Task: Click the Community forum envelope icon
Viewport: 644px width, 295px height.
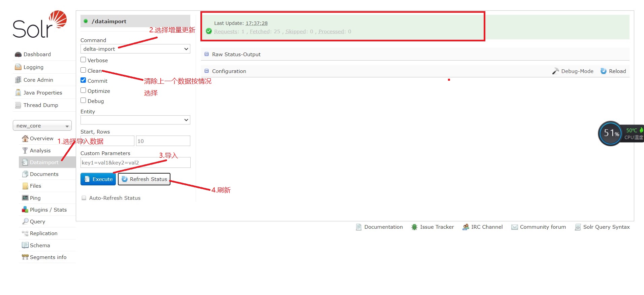Action: pyautogui.click(x=514, y=227)
